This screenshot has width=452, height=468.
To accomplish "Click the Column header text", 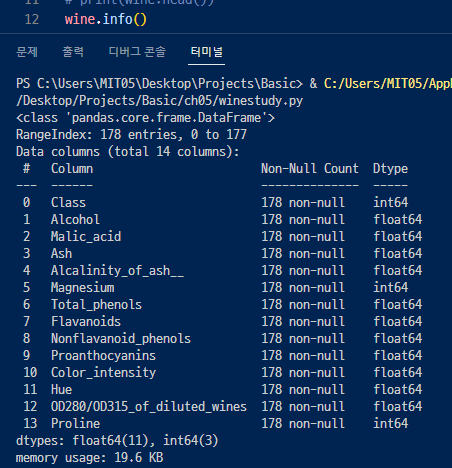I will tap(72, 169).
